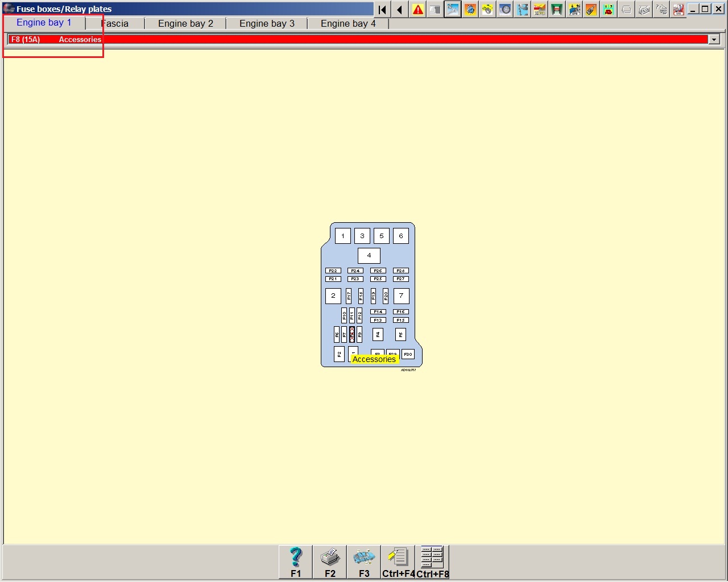Click the tyre wheel toolbar icon

point(505,10)
